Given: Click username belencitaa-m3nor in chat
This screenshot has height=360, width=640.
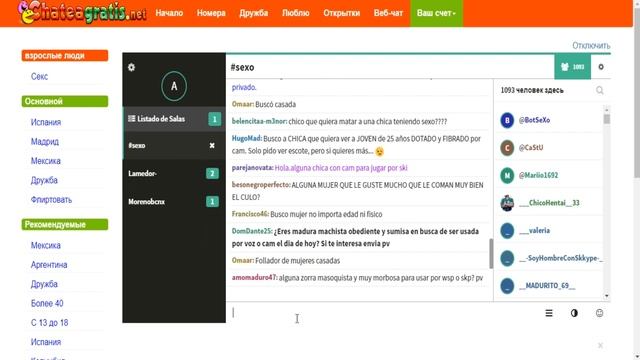Looking at the screenshot, I should pos(259,121).
